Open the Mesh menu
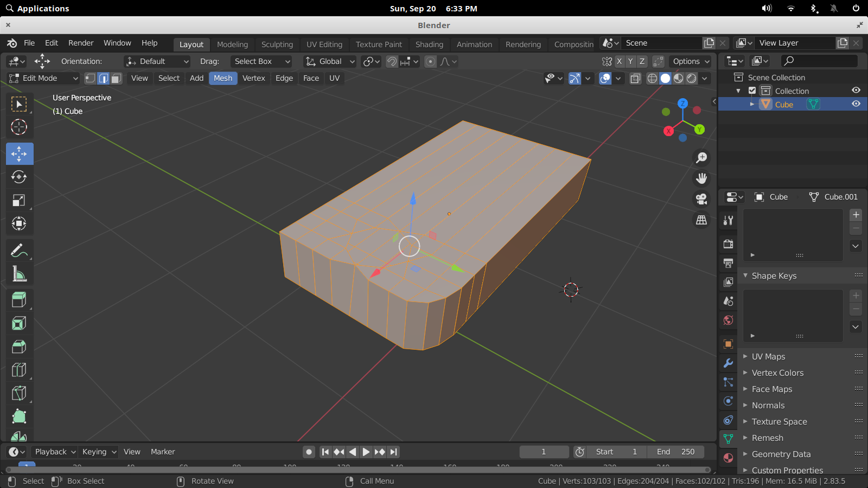Viewport: 868px width, 488px height. tap(223, 78)
